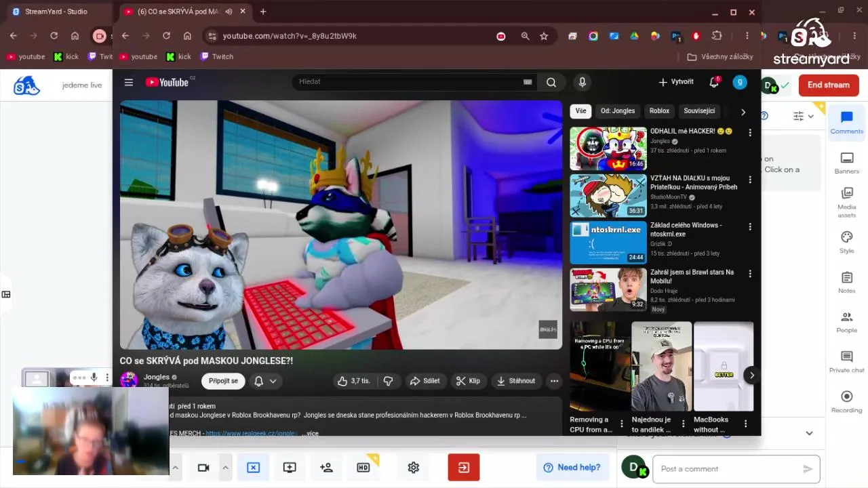Screen dimensions: 868x488
Task: Open more actions ellipsis under the video
Action: click(x=554, y=381)
